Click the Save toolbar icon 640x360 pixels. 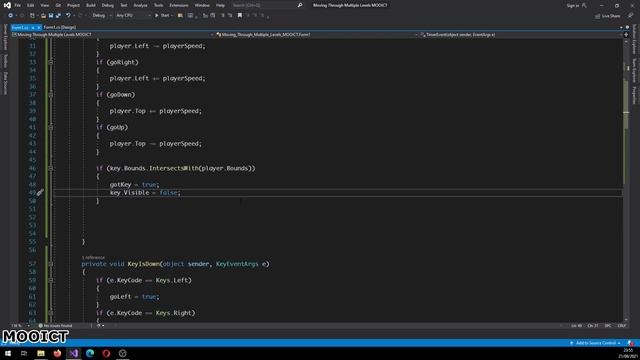point(51,16)
